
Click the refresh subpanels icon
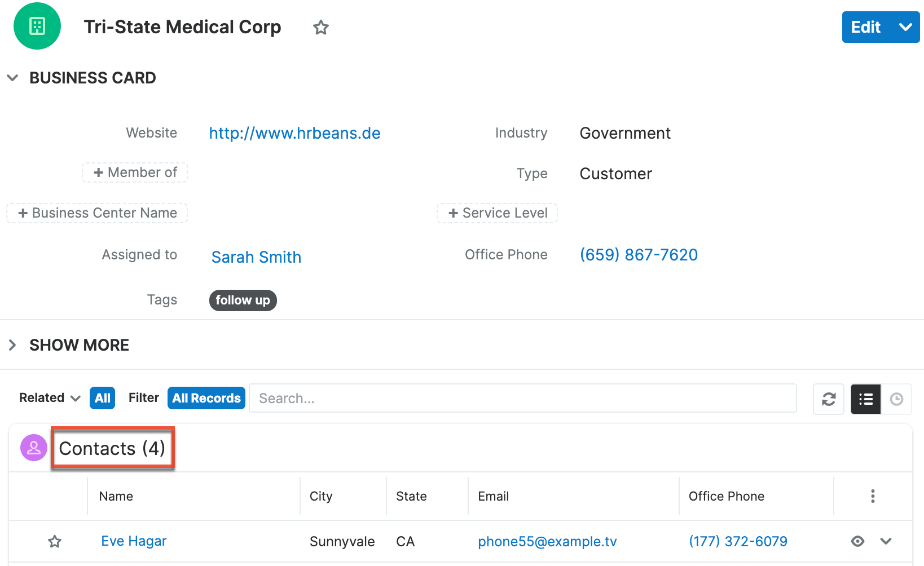tap(828, 399)
